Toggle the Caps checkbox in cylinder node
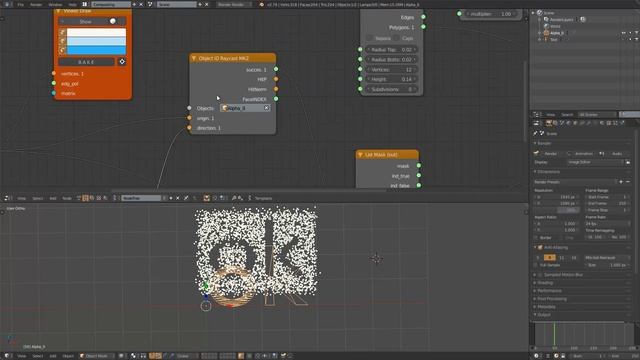 point(397,38)
